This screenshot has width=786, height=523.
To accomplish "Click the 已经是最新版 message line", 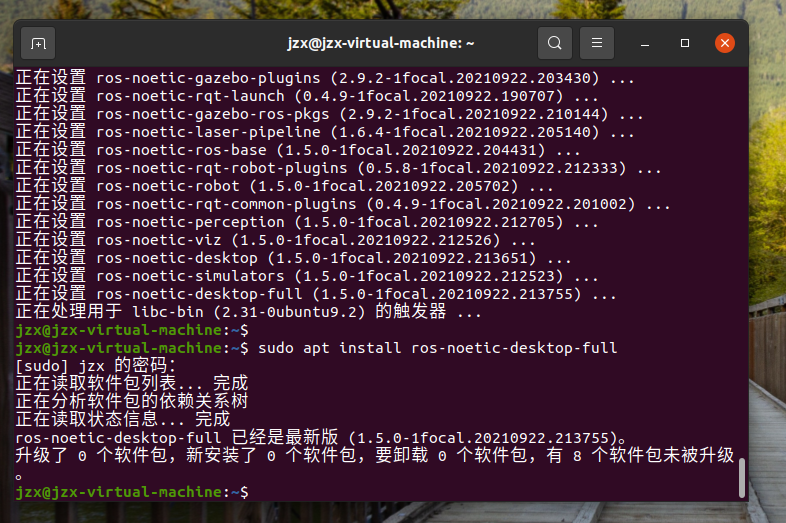I will 321,438.
